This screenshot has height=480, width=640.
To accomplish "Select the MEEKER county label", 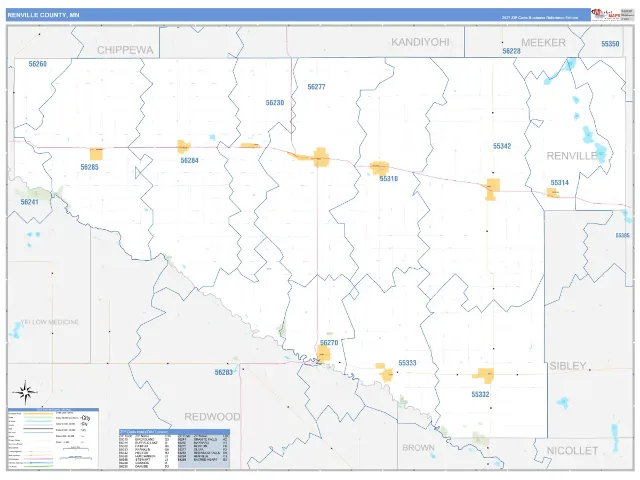I will 543,42.
